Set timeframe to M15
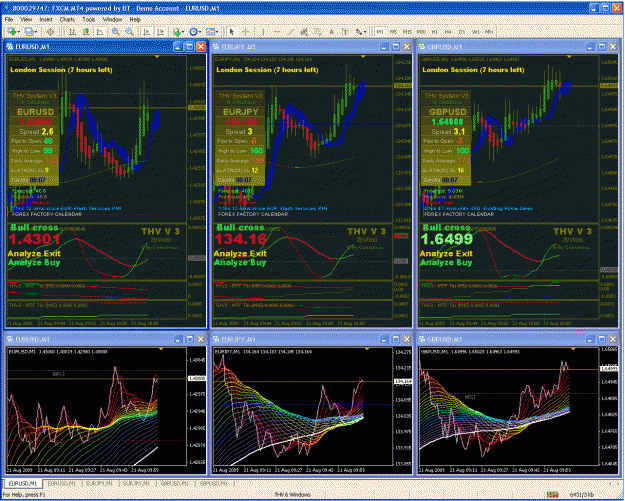The image size is (625, 501). 407,32
